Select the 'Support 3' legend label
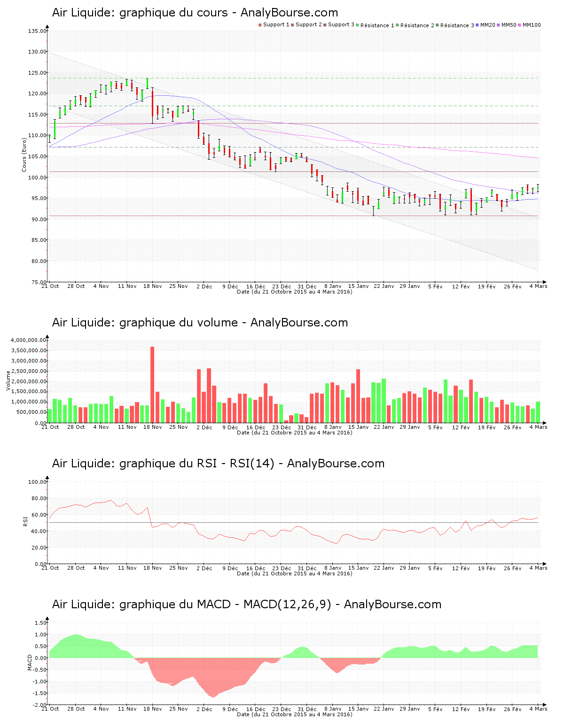The image size is (564, 728). [x=341, y=25]
